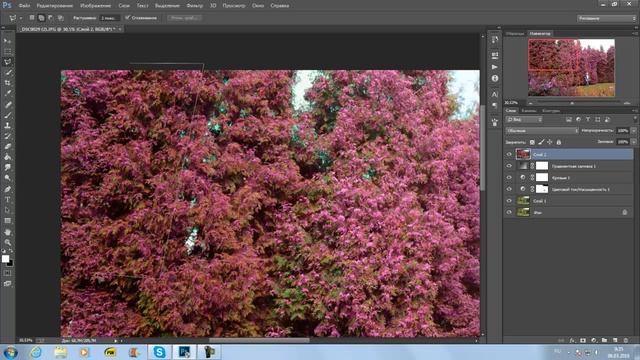Screen dimensions: 640x360
Task: Hide the Слой 1 layer
Action: point(509,200)
